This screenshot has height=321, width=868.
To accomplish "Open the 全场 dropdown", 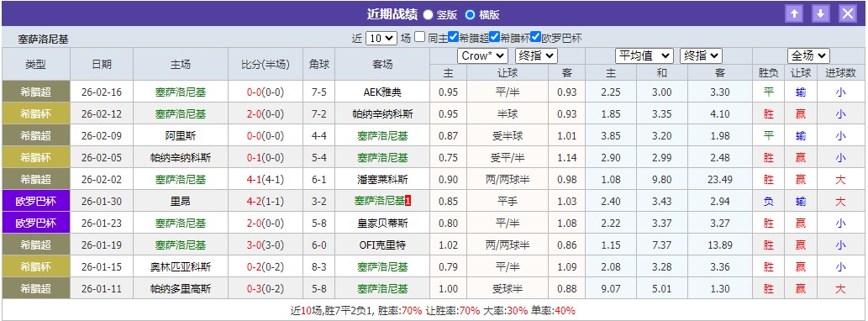I will coord(808,55).
